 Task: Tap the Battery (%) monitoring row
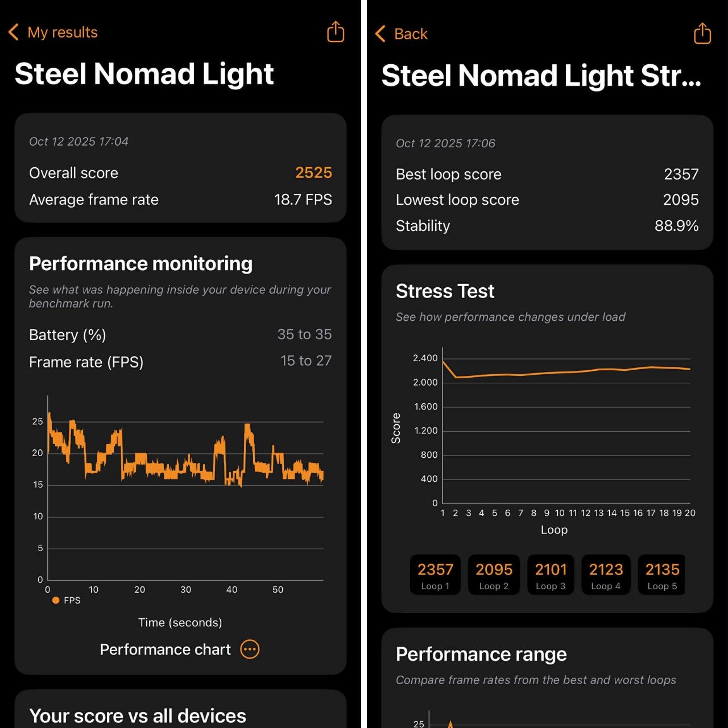click(x=180, y=334)
